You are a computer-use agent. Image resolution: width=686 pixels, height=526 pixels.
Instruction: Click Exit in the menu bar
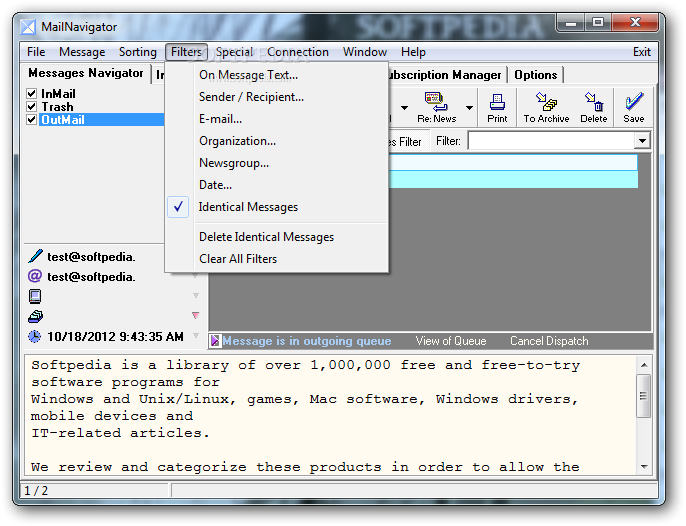[x=642, y=52]
